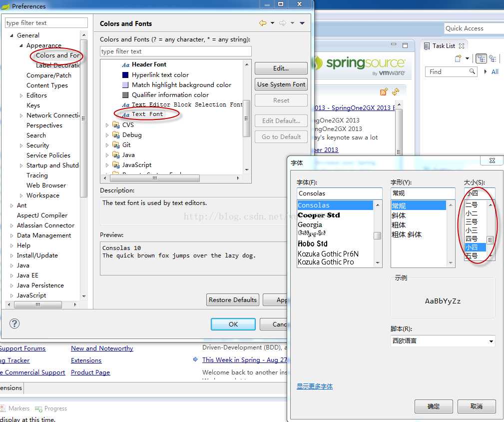Click the Debug folder icon
The height and width of the screenshot is (422, 504).
point(116,135)
